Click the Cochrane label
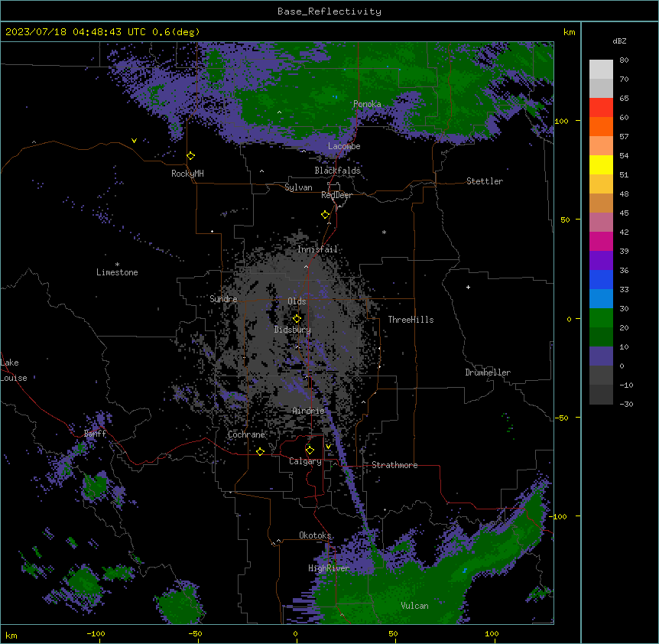Viewport: 659px width, 644px height. point(246,434)
